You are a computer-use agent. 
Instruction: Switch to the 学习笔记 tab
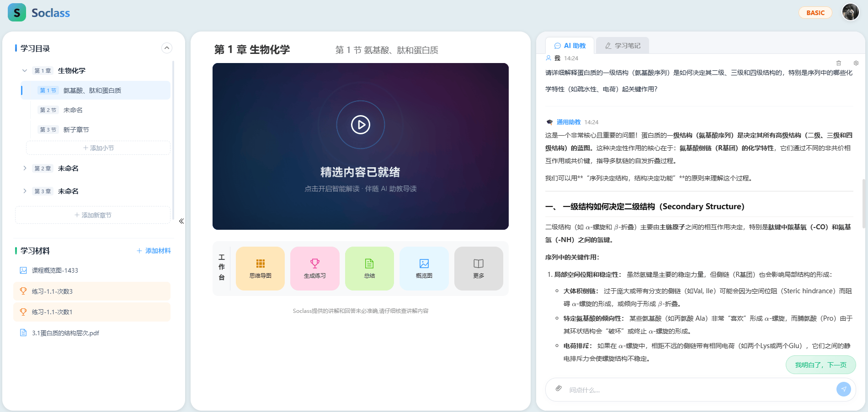tap(622, 45)
